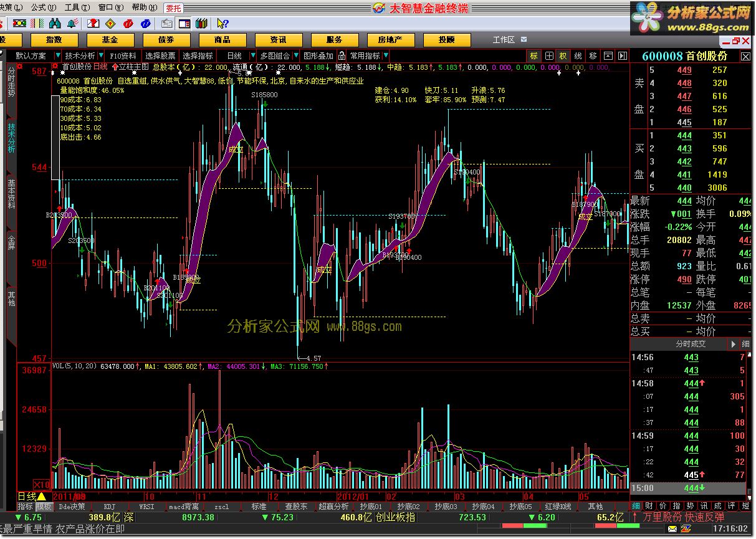
Task: Open the colored books library icon
Action: [x=201, y=23]
